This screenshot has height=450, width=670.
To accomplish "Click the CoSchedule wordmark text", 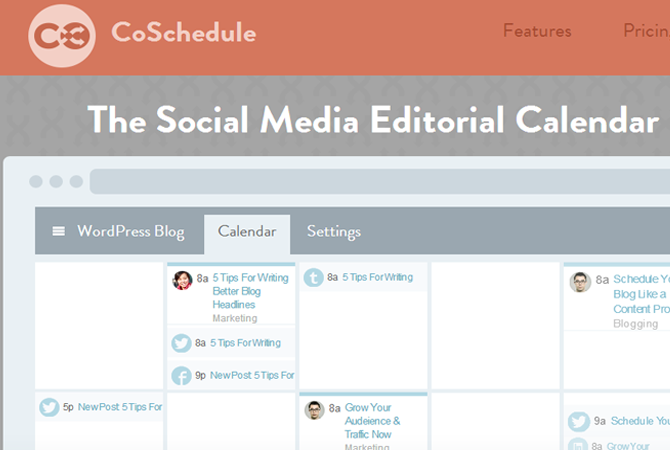I will coord(184,32).
